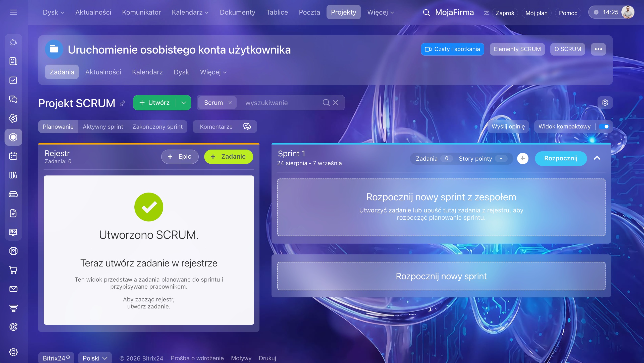Open Tablice in top navigation
The height and width of the screenshot is (363, 644).
coord(277,12)
